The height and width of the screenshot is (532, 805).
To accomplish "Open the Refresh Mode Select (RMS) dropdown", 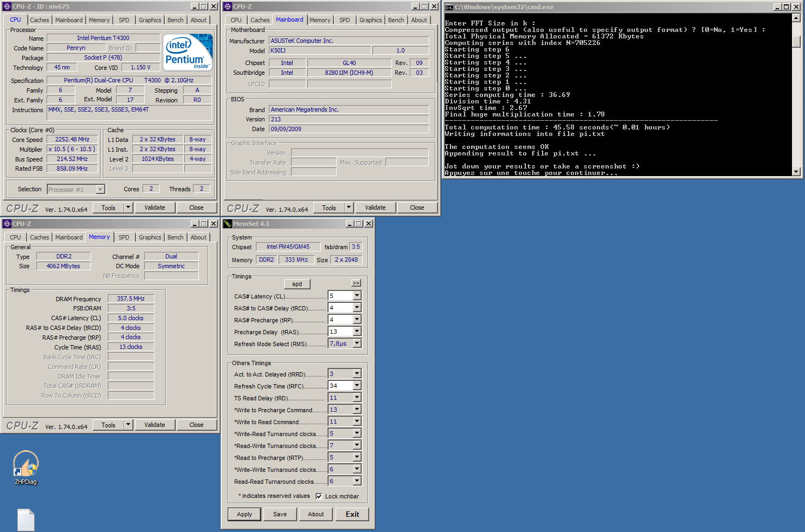I will pyautogui.click(x=357, y=343).
